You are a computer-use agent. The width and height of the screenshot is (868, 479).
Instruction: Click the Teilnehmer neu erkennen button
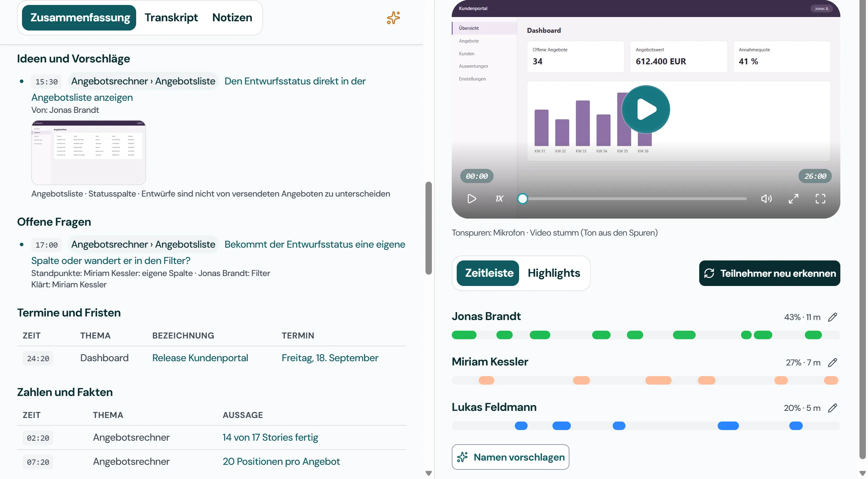pos(769,273)
